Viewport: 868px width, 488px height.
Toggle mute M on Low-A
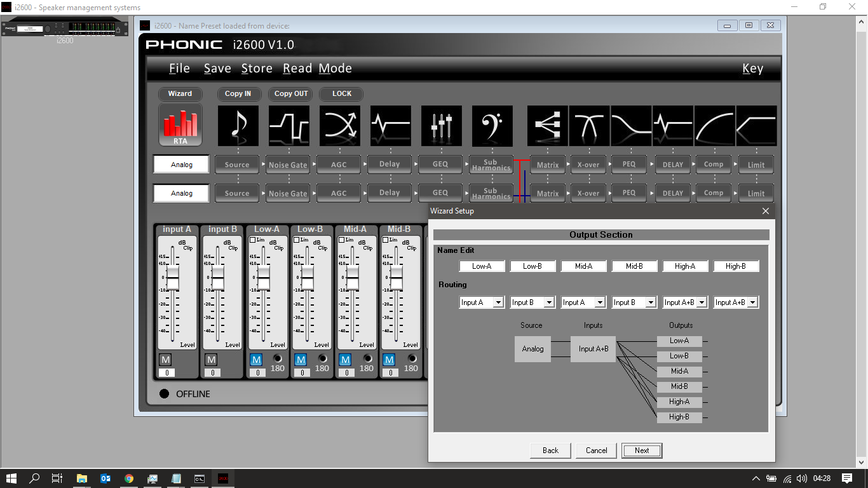point(256,360)
